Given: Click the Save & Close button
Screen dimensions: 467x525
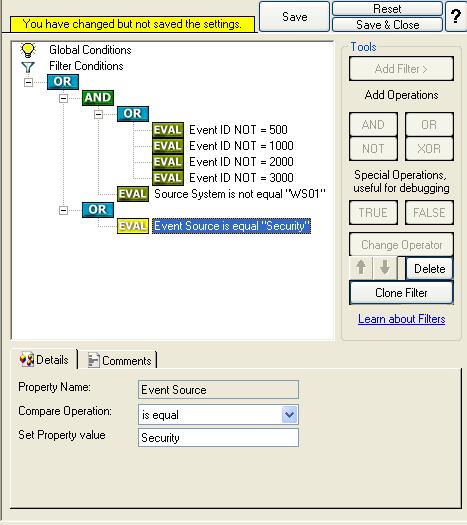Looking at the screenshot, I should click(387, 24).
